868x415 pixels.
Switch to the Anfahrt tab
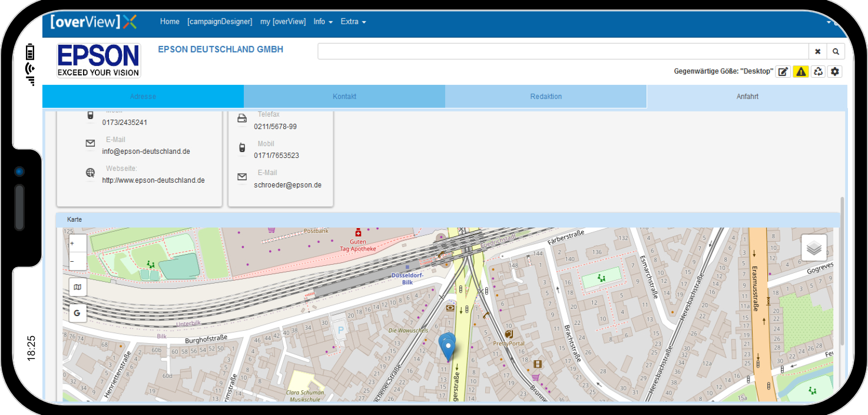(x=747, y=97)
